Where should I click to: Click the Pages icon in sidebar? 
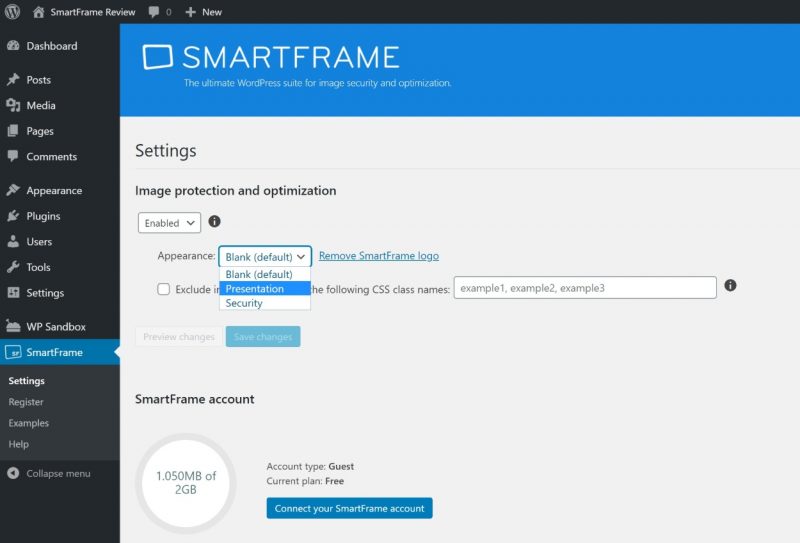[x=13, y=131]
